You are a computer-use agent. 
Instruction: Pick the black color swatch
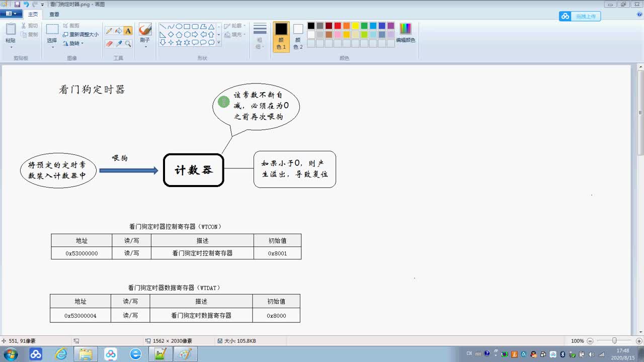coord(311,26)
